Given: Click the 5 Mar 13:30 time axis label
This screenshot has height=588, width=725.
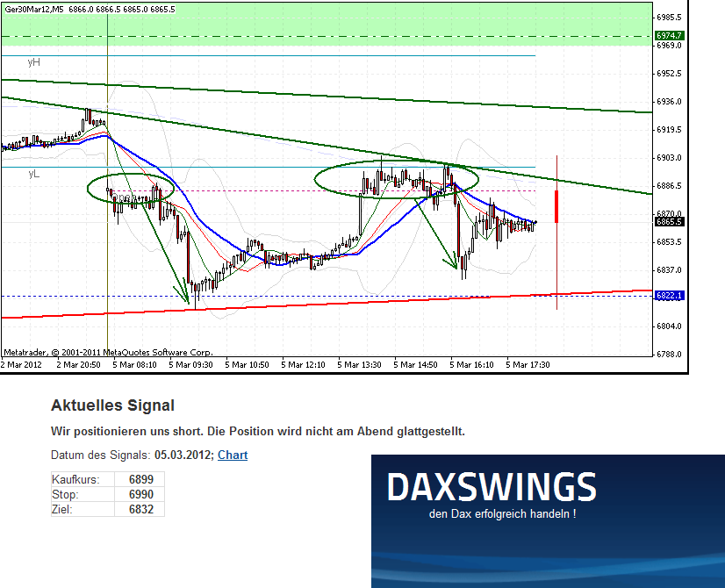Looking at the screenshot, I should point(359,365).
